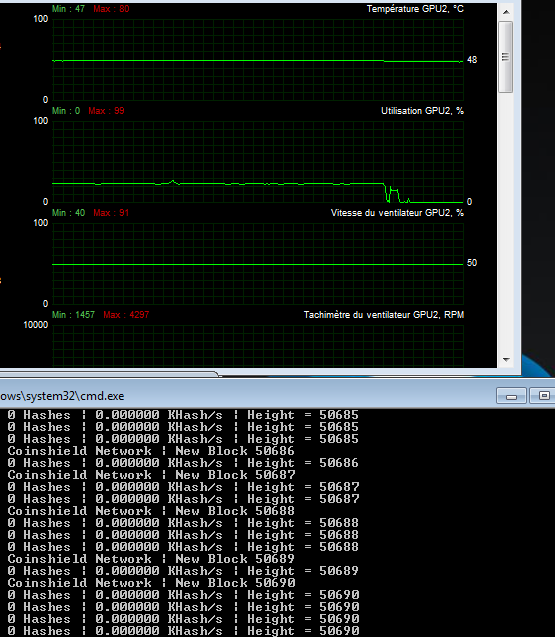Click the 'Vitesse du ventilateur GPU2, %' title
Screen dimensions: 555x637
point(397,213)
